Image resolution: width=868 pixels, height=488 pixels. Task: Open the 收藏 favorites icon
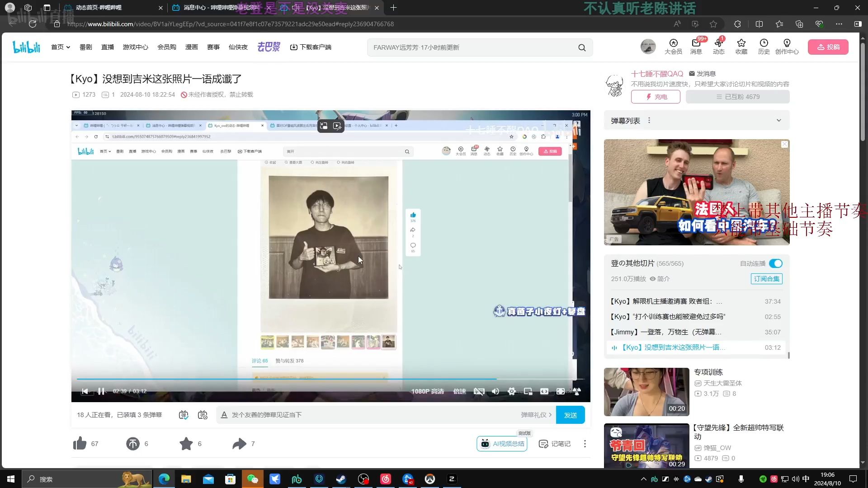click(x=741, y=47)
